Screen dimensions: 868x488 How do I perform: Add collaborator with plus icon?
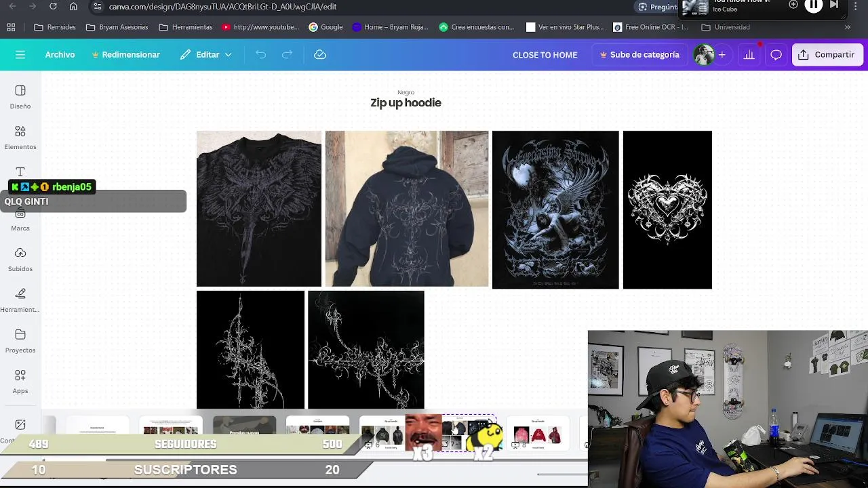pyautogui.click(x=722, y=55)
